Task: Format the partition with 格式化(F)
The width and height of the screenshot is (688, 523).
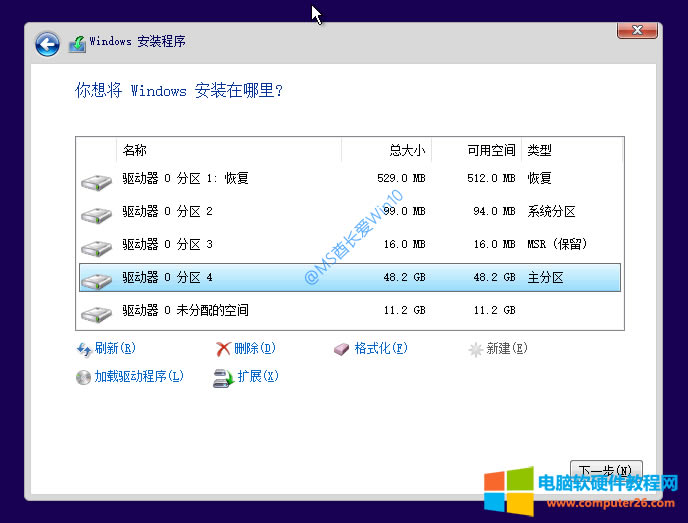Action: [x=381, y=348]
